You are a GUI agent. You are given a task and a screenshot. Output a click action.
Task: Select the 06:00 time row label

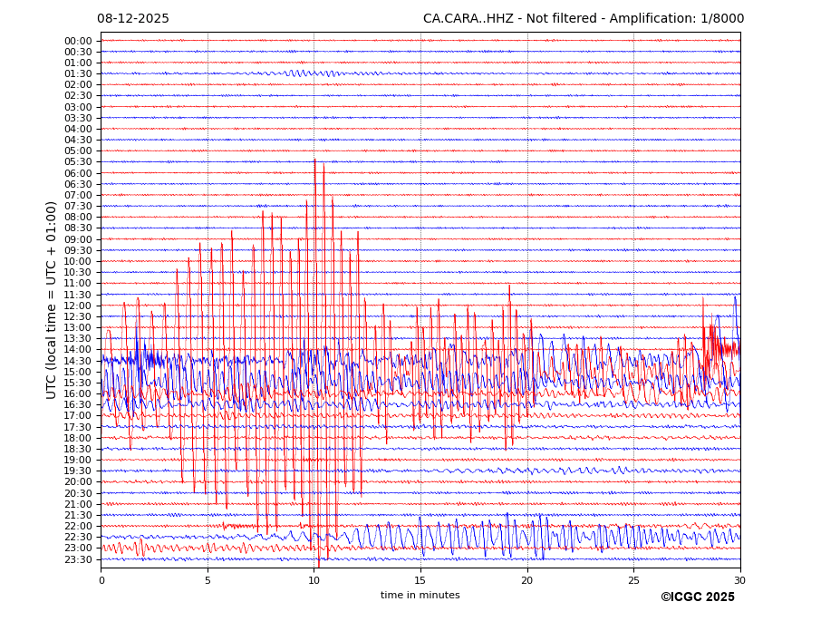tap(78, 173)
